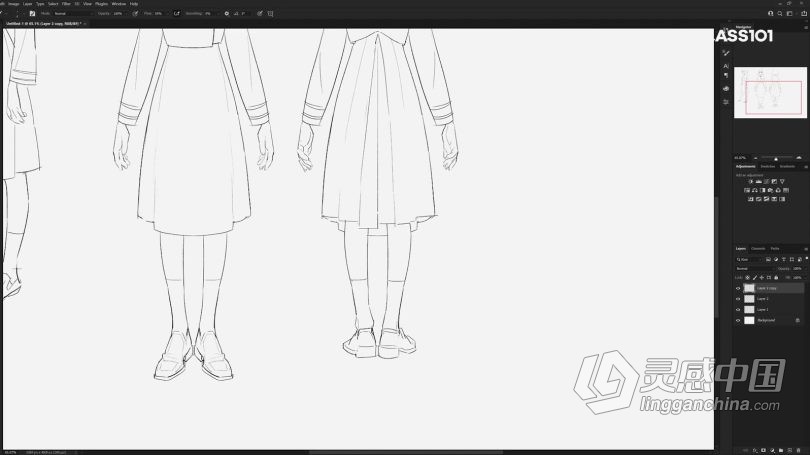Open the Window menu
The height and width of the screenshot is (455, 810).
click(119, 4)
